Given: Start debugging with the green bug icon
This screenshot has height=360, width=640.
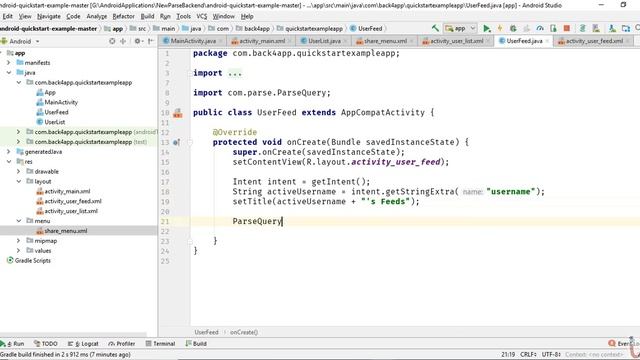Looking at the screenshot, I should pyautogui.click(x=513, y=28).
